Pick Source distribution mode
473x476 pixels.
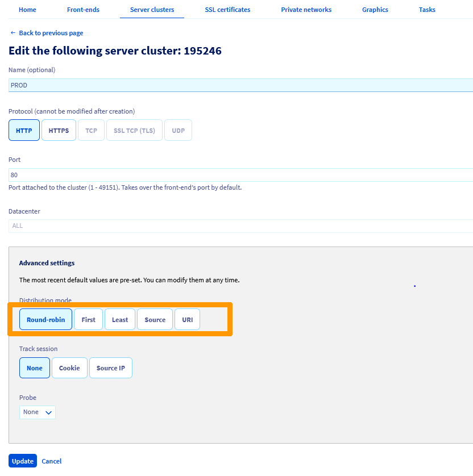point(155,320)
